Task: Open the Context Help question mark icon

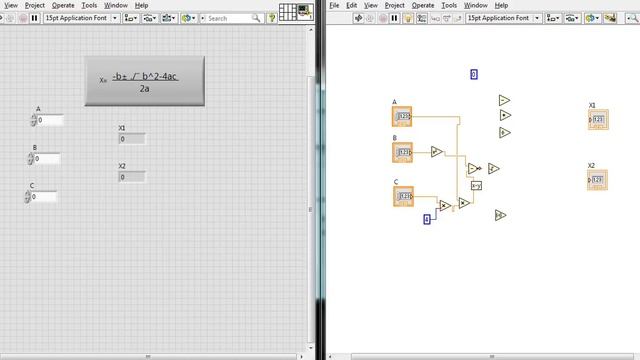Action: coord(272,18)
